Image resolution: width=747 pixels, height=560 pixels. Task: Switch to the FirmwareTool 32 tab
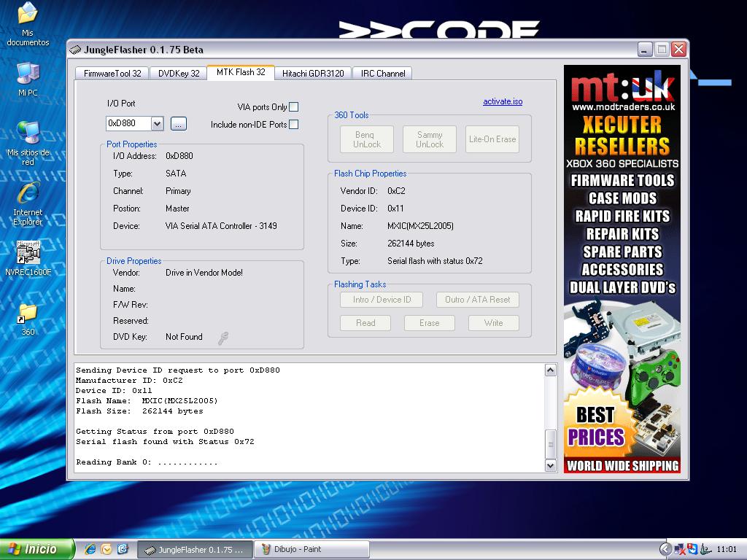(x=112, y=74)
